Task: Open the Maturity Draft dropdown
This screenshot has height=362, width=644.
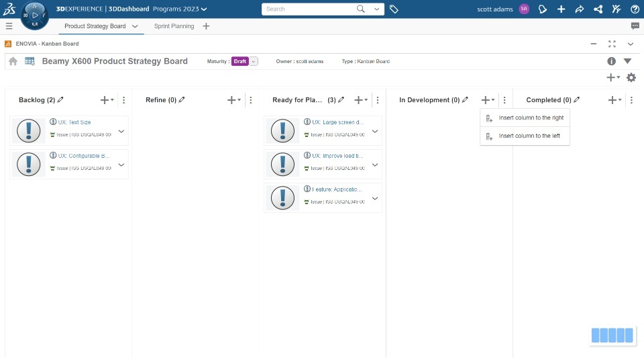Action: [254, 61]
